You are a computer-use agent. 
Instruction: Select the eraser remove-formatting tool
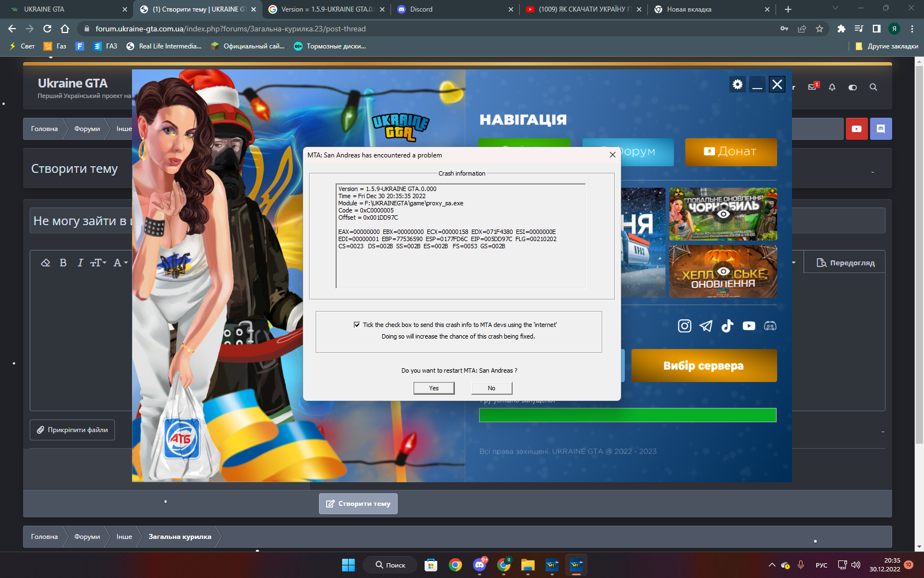46,263
